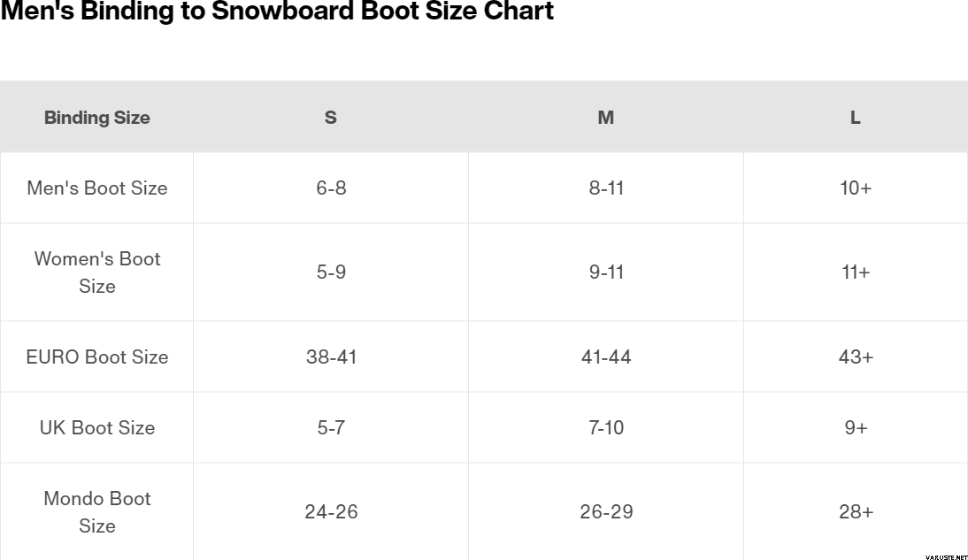968x560 pixels.
Task: Click the 5-9 women's boot size cell
Action: click(x=331, y=272)
